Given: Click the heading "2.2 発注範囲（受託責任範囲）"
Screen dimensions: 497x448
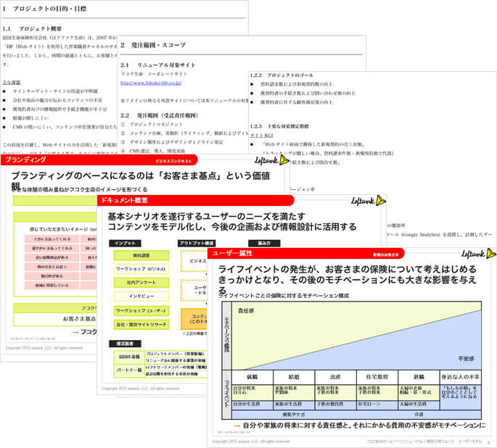Looking at the screenshot, I should coord(159,115).
